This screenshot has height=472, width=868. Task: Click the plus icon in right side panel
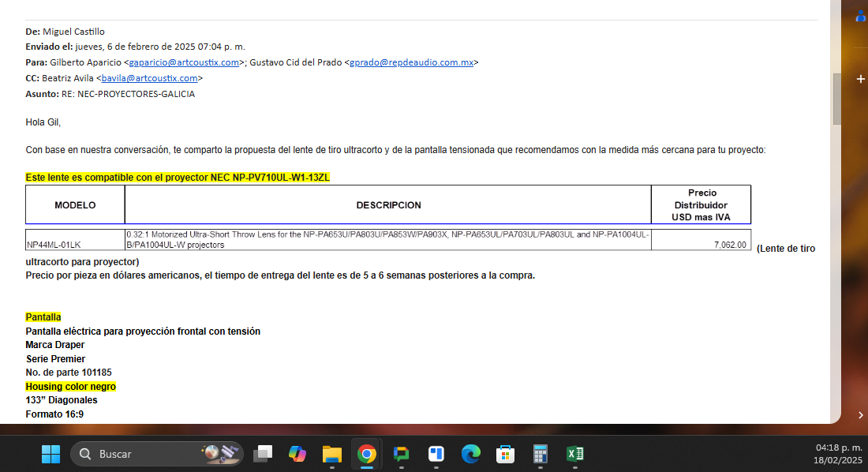tap(860, 79)
